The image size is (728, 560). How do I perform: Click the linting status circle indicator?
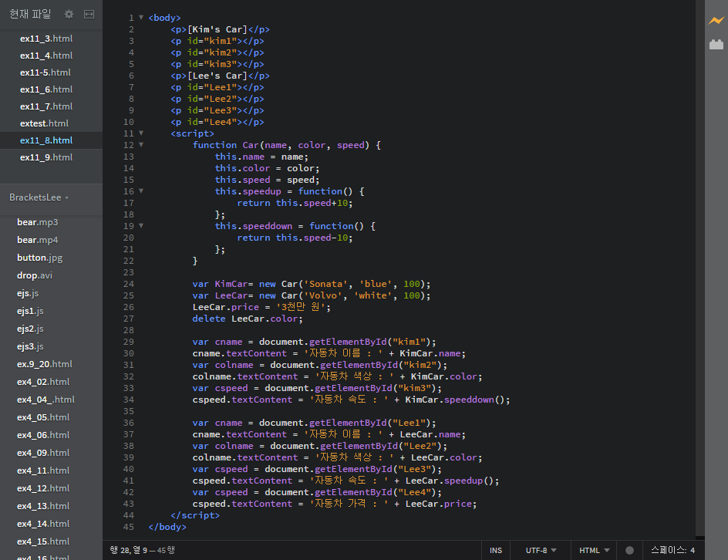(629, 550)
